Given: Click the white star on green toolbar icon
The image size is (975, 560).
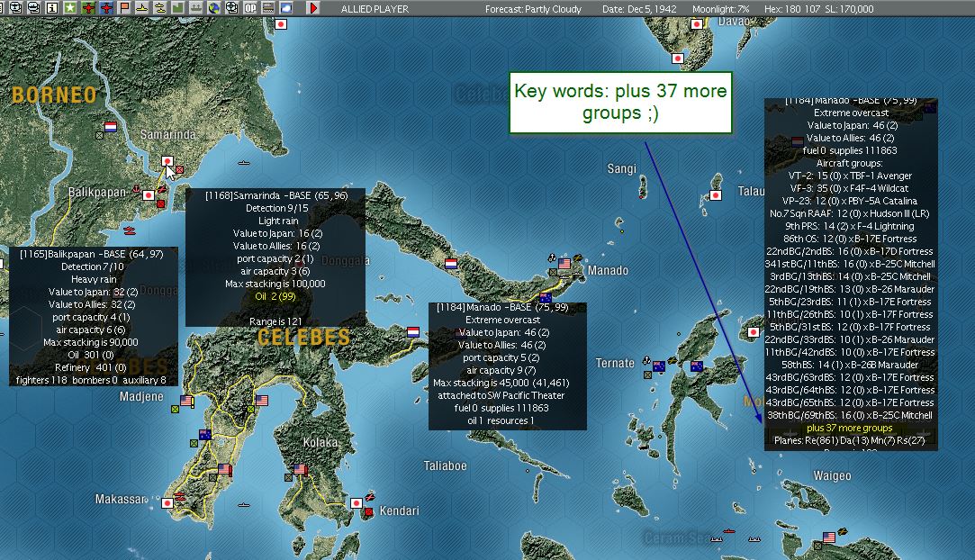Looking at the screenshot, I should pyautogui.click(x=70, y=8).
